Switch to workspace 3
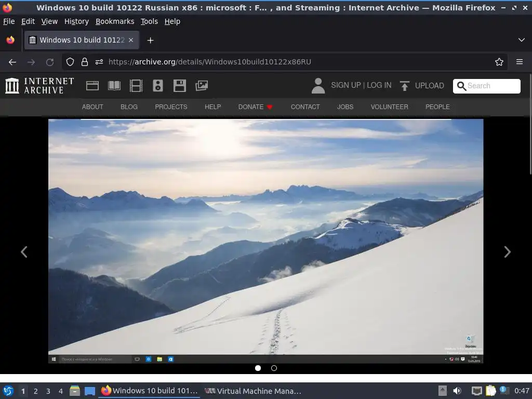 pyautogui.click(x=48, y=391)
